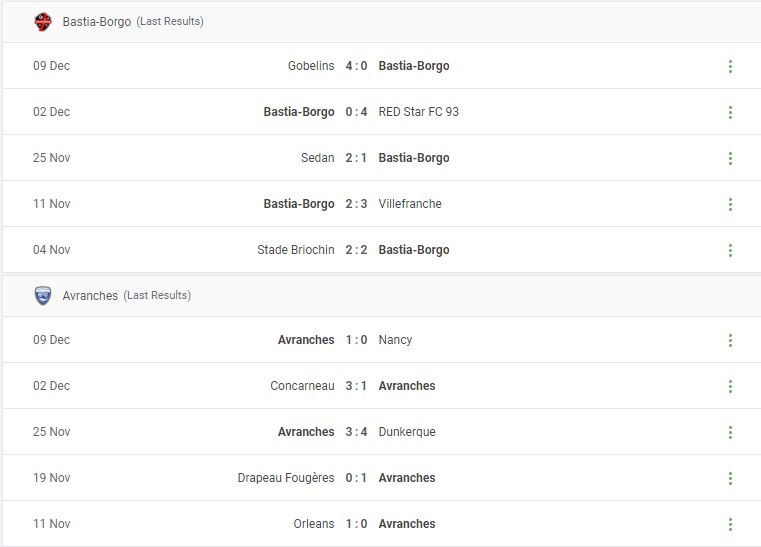This screenshot has height=547, width=761.
Task: Open more menu for Concarneau 3:1 Avranches
Action: (730, 386)
